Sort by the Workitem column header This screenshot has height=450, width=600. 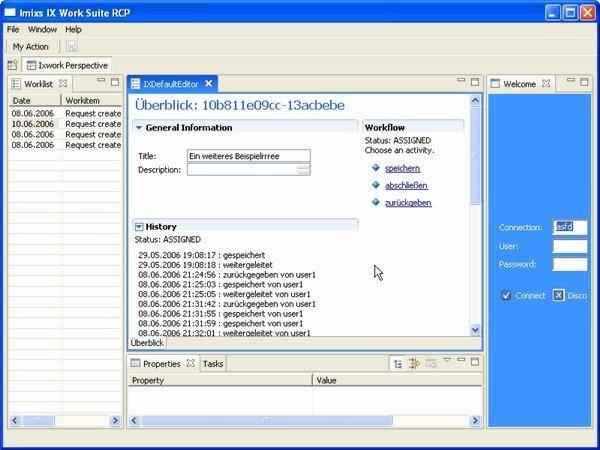92,101
